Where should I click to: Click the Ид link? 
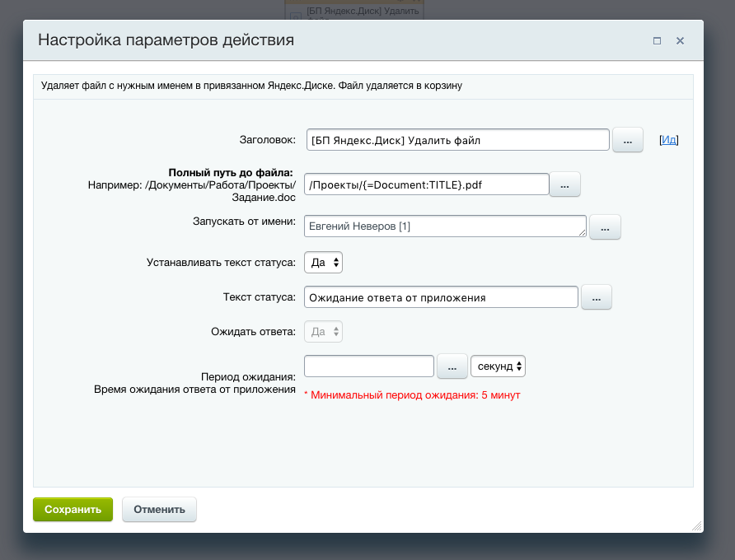(669, 140)
